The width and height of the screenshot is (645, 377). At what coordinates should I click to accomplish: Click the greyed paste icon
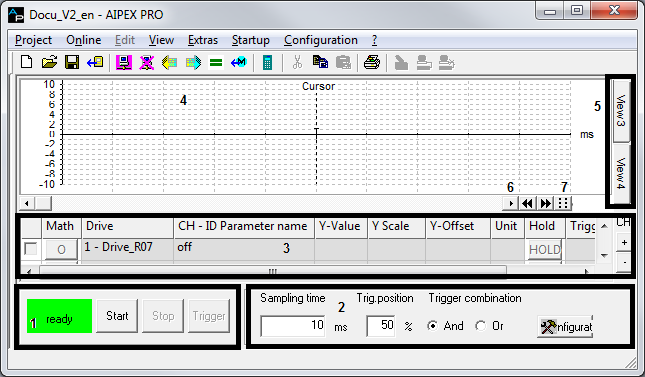click(x=343, y=63)
